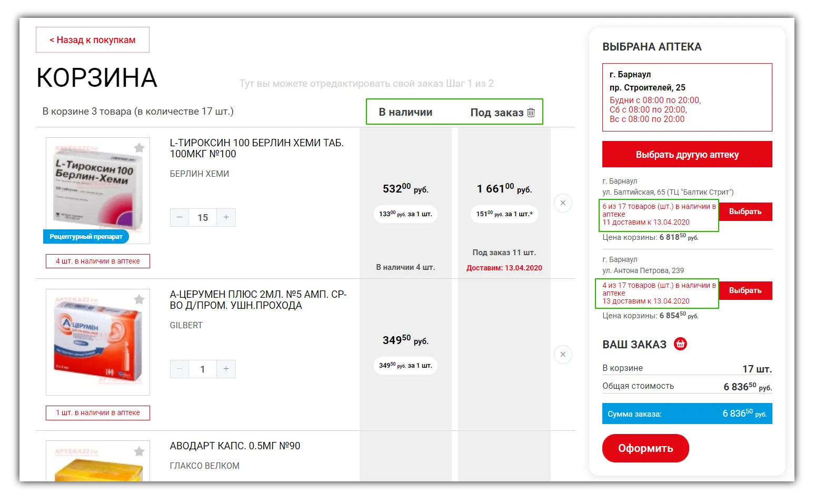Image resolution: width=815 pixels, height=504 pixels.
Task: Star the А-Церумен product as favorite
Action: [x=139, y=299]
